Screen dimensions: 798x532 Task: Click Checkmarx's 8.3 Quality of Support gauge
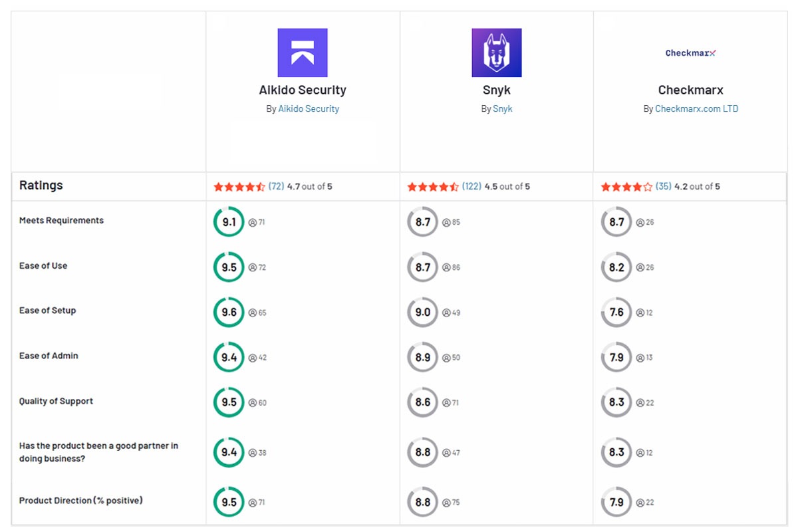[x=616, y=402]
